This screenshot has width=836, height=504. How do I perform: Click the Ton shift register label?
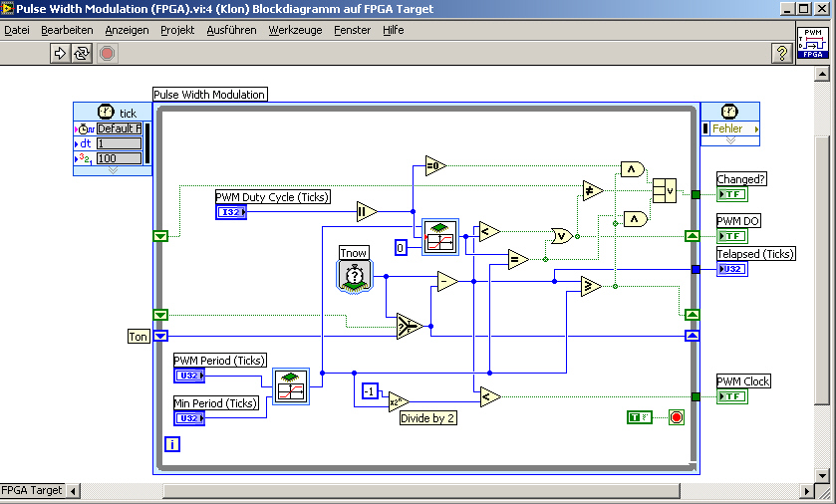click(x=139, y=337)
